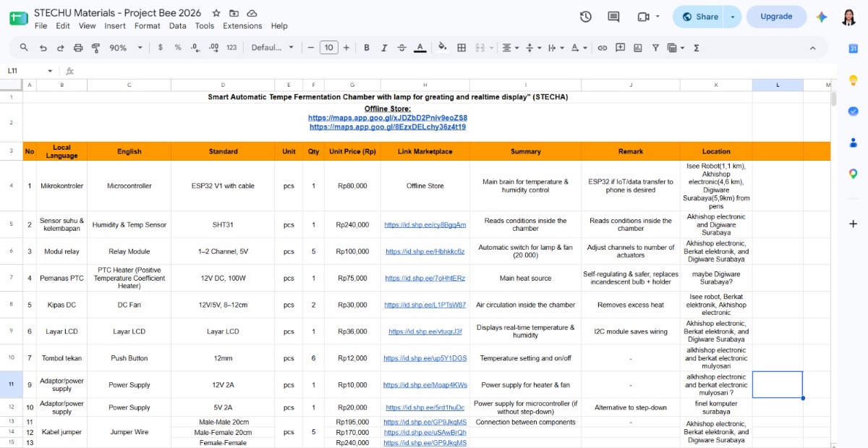Open the Data menu

pos(178,26)
